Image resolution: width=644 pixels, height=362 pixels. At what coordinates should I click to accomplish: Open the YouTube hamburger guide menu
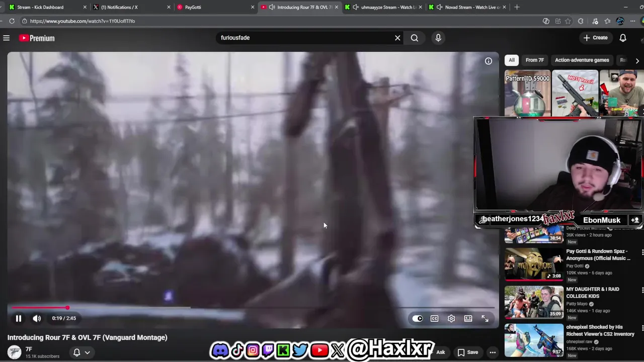[x=7, y=38]
